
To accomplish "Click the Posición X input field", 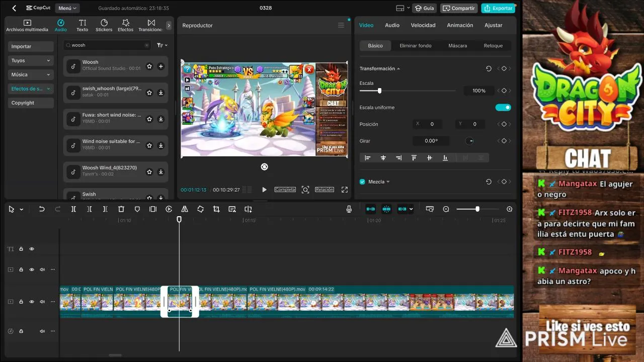I will [428, 124].
